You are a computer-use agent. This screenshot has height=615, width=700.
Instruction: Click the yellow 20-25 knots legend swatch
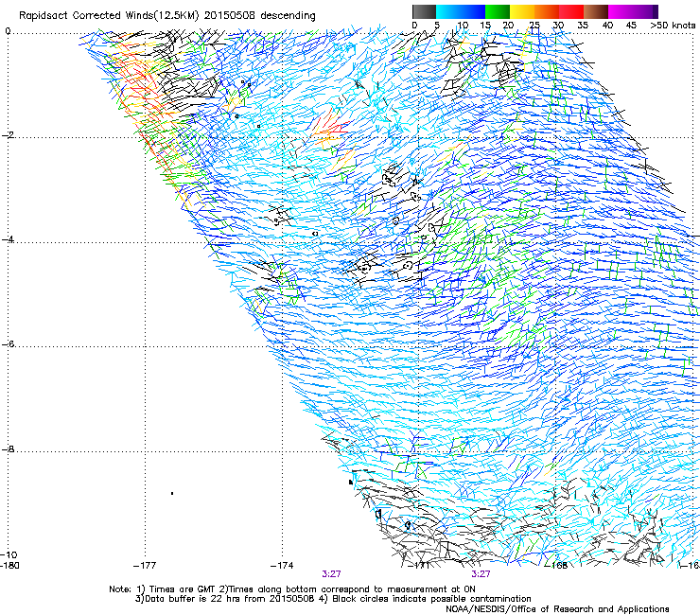[522, 11]
